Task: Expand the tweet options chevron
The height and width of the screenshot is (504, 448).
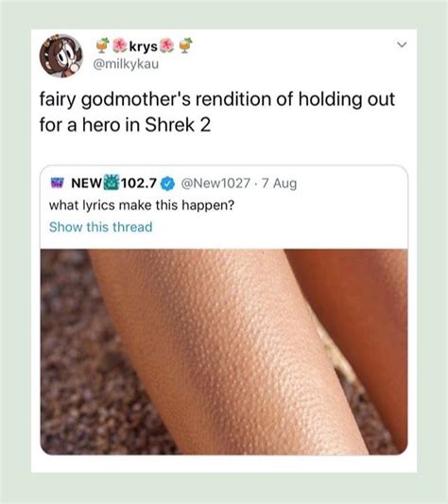Action: [402, 44]
